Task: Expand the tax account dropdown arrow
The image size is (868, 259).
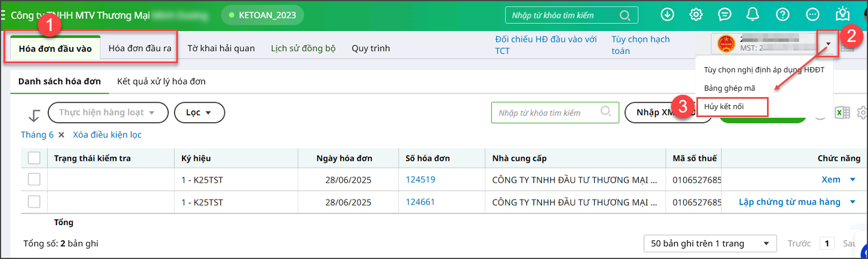Action: (828, 44)
